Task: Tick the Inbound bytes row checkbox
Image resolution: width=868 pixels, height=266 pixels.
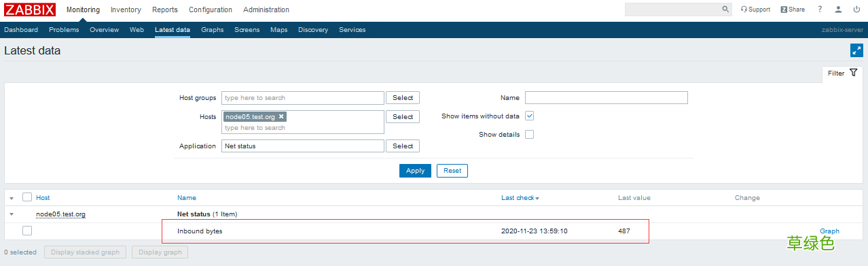Action: point(27,231)
